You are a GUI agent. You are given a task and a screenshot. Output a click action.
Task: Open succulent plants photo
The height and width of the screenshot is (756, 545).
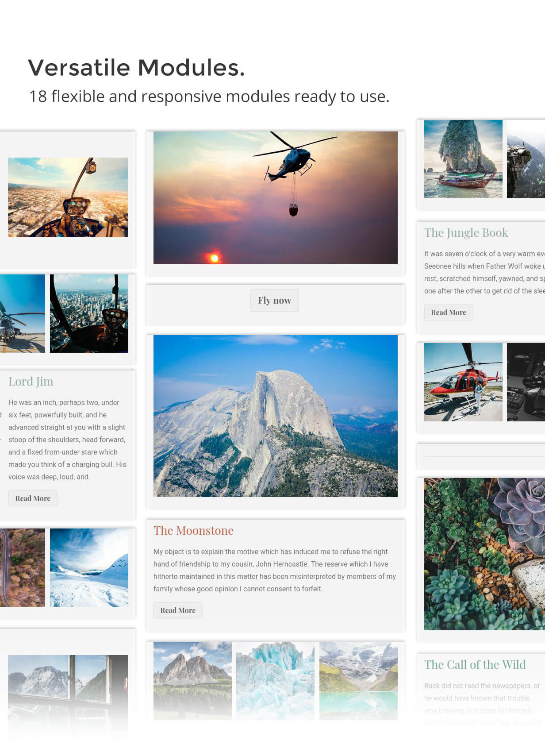tap(484, 554)
